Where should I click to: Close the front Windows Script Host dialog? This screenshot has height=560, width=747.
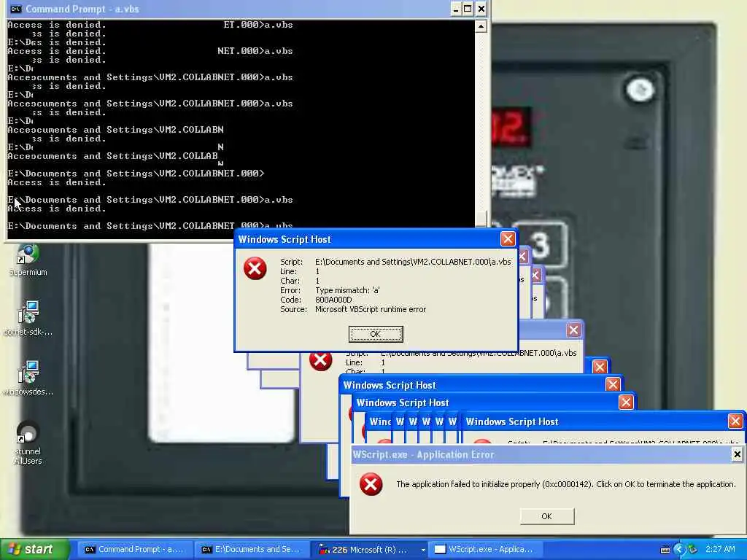tap(508, 238)
